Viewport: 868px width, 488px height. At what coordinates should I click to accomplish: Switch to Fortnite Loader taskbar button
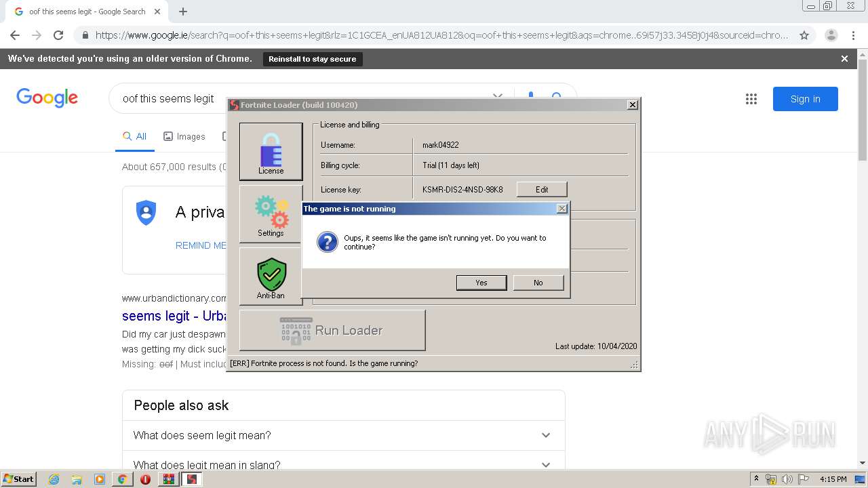tap(192, 479)
